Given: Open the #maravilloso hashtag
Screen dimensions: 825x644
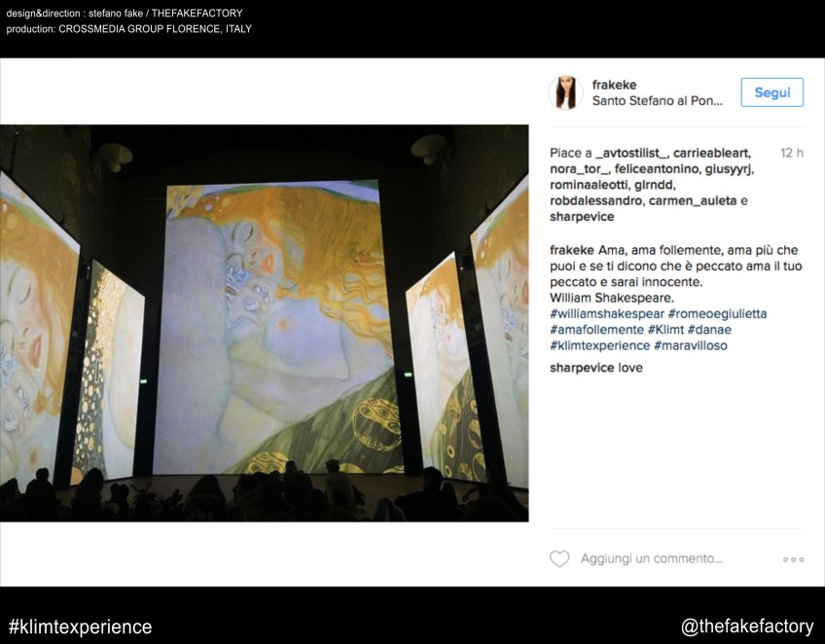Looking at the screenshot, I should [x=691, y=345].
